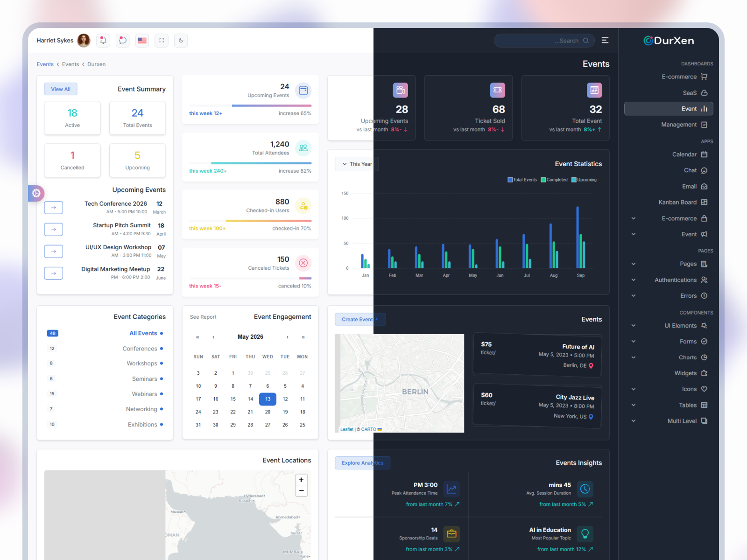Zoom out on Event Locations map

pos(302,491)
